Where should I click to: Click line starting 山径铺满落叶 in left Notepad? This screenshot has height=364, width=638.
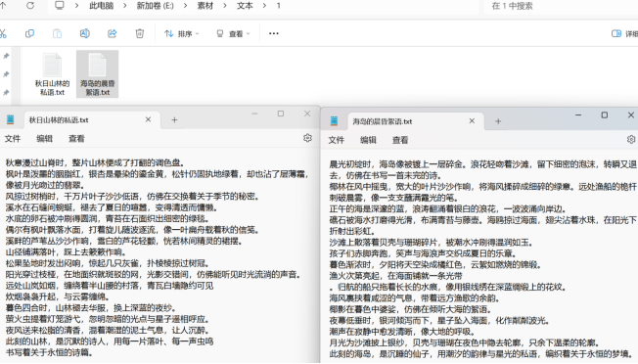(x=66, y=252)
